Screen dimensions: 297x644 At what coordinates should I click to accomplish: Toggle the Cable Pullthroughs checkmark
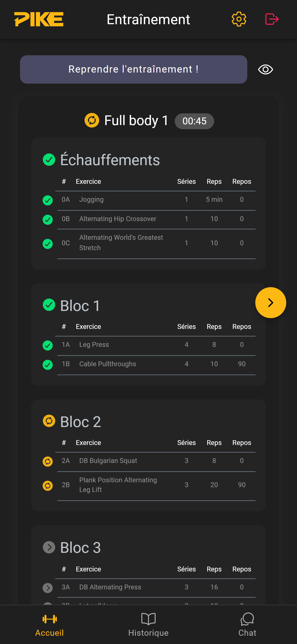(x=48, y=365)
